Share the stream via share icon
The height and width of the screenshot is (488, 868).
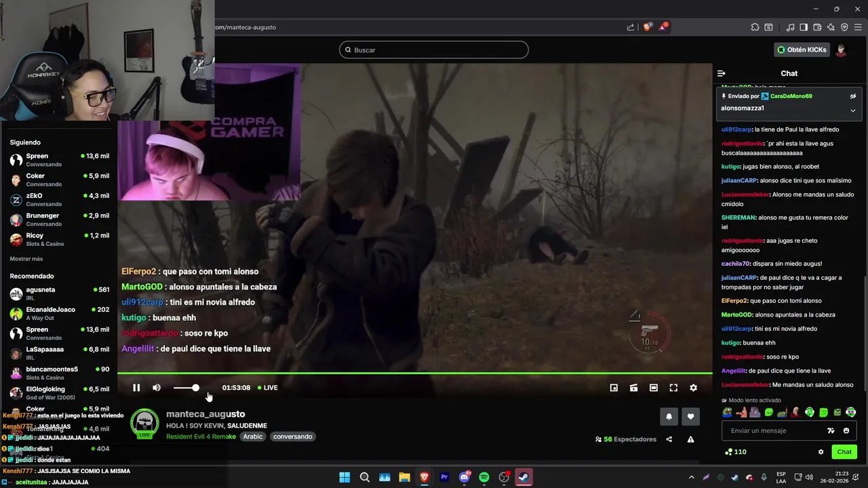pos(669,439)
